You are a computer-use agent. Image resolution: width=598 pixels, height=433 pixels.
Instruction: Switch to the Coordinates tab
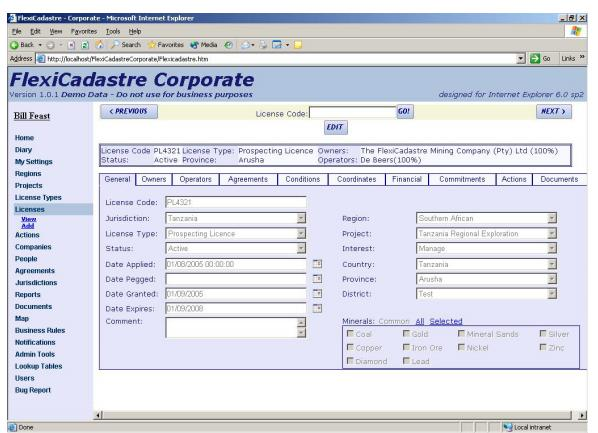(357, 179)
